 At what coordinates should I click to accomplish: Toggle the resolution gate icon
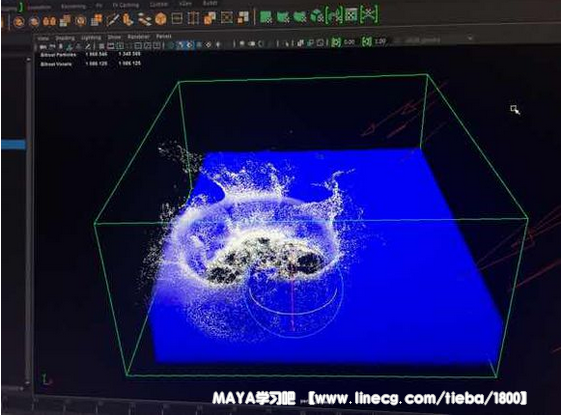120,46
